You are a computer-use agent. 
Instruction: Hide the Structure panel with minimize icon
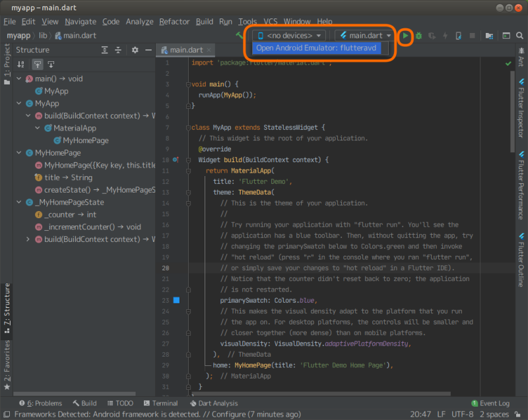pyautogui.click(x=147, y=50)
